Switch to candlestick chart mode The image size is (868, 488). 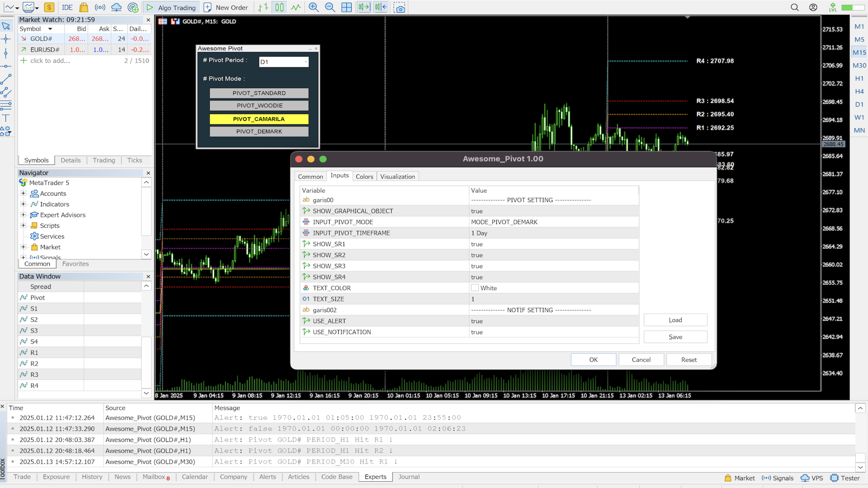pyautogui.click(x=279, y=7)
